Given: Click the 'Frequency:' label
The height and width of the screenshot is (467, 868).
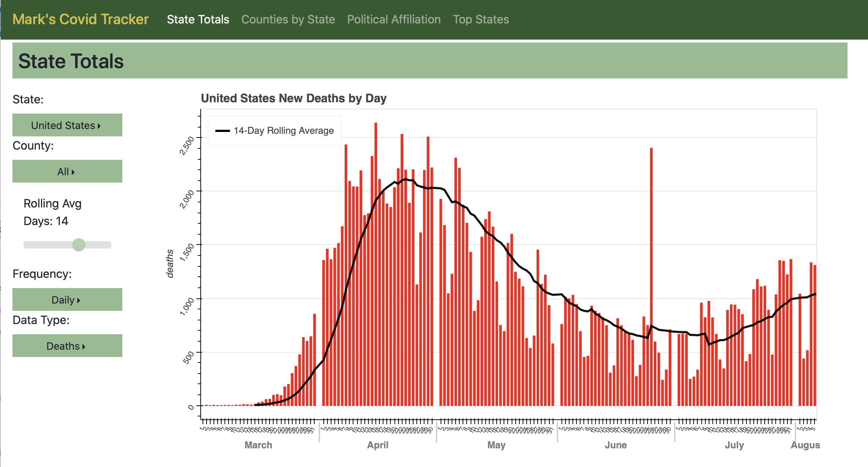Looking at the screenshot, I should 42,274.
